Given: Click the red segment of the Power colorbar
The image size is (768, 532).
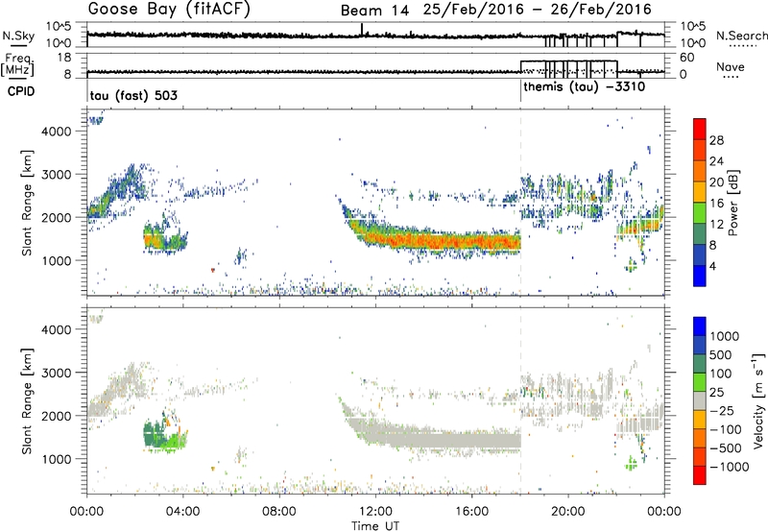Looking at the screenshot, I should click(x=700, y=129).
